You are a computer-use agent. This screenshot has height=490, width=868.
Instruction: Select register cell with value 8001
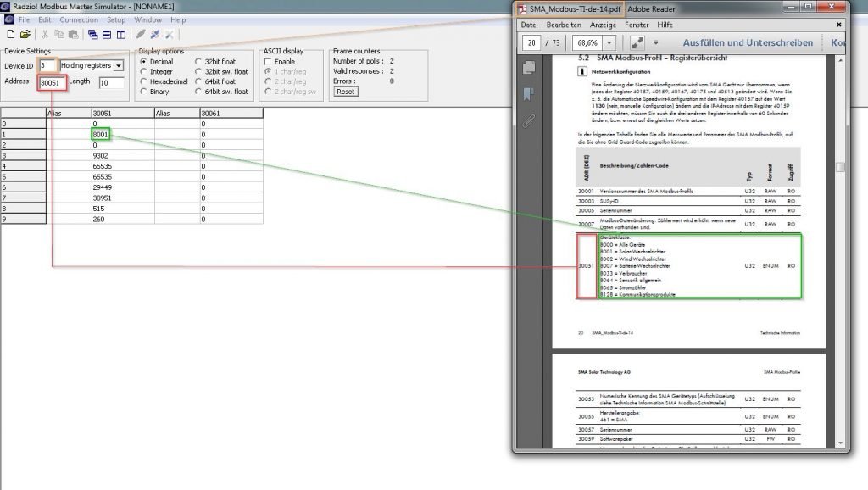(x=123, y=134)
